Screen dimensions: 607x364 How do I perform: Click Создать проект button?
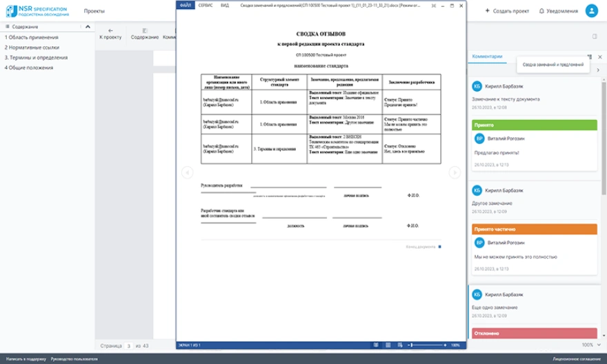[x=507, y=11]
